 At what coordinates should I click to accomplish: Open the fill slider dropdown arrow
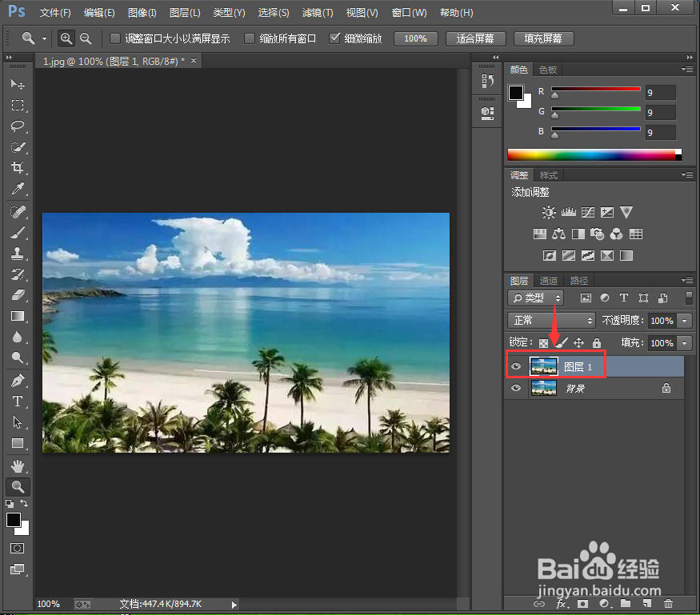tap(684, 343)
